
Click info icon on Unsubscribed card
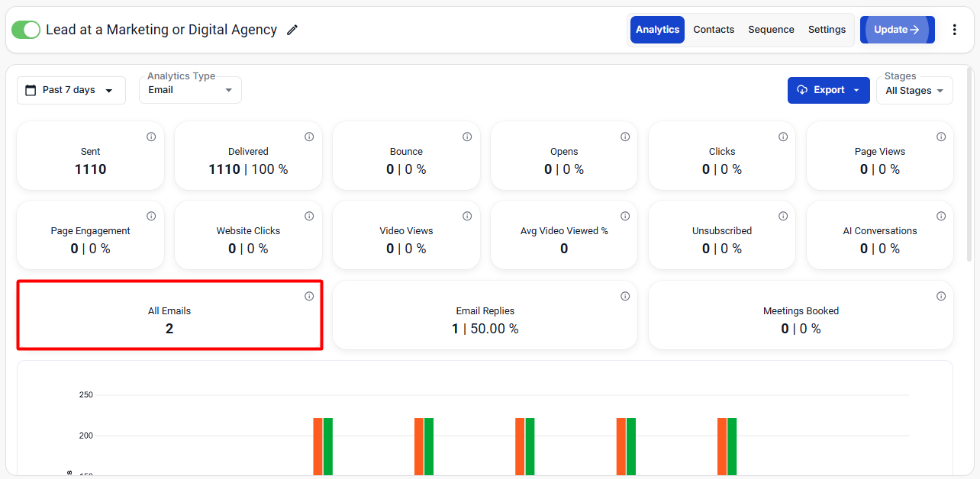click(783, 216)
